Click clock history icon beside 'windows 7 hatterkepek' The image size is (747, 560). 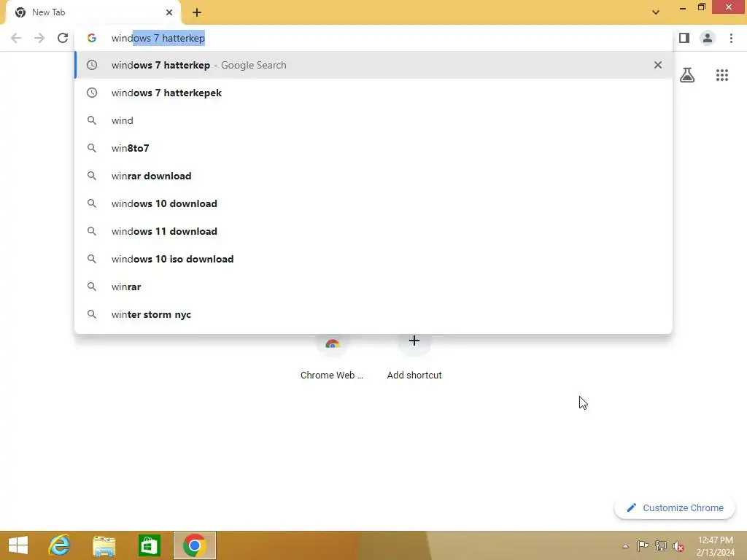click(x=92, y=93)
